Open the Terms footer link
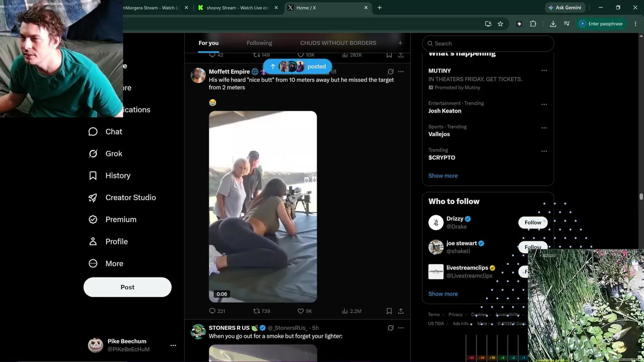Viewport: 644px width, 362px height. click(434, 315)
